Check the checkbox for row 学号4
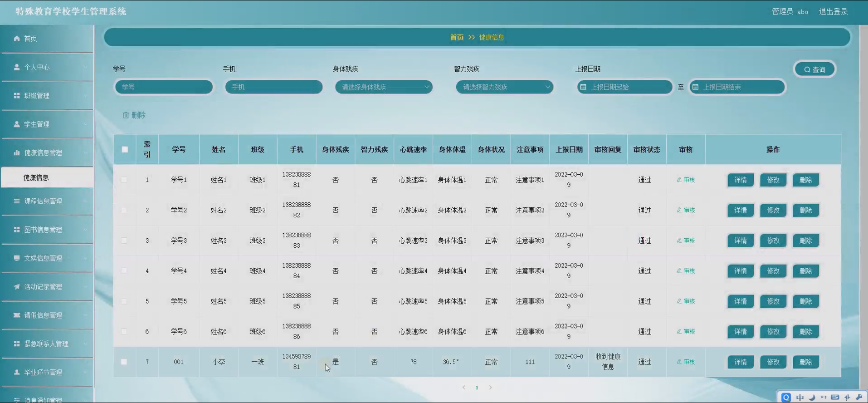Screen dimensions: 868x403 point(124,271)
